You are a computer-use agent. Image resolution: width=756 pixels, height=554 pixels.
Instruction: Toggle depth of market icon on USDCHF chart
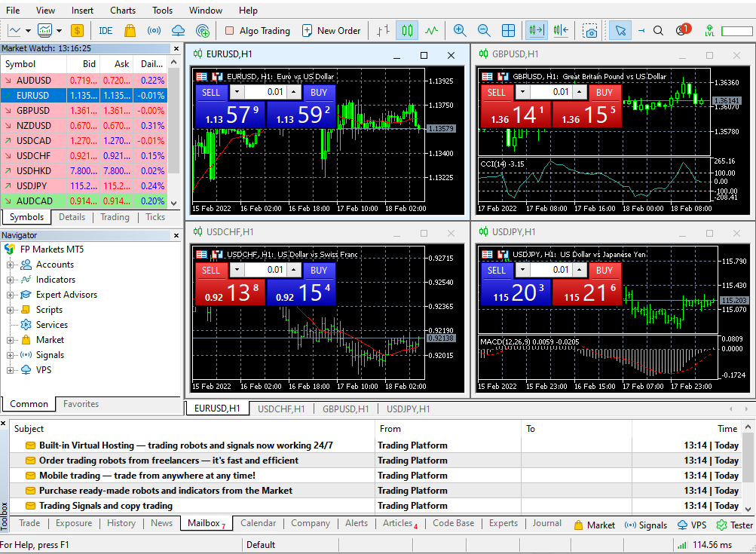[x=217, y=255]
